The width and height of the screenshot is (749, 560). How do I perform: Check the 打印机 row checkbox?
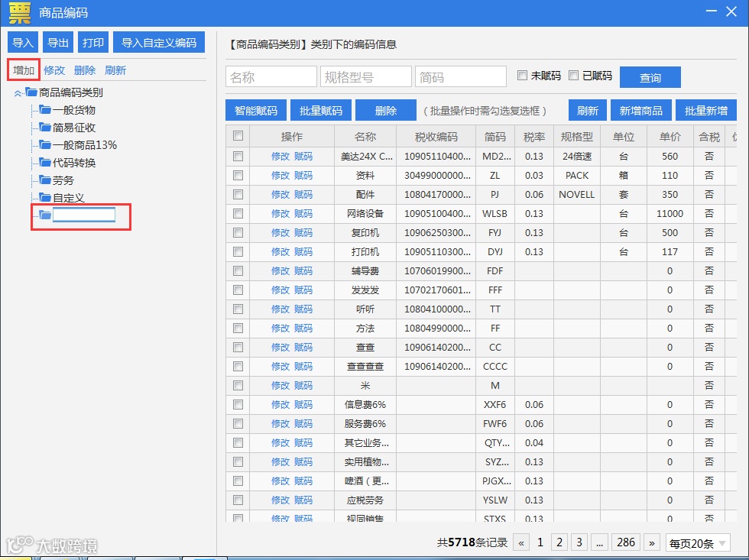[238, 251]
